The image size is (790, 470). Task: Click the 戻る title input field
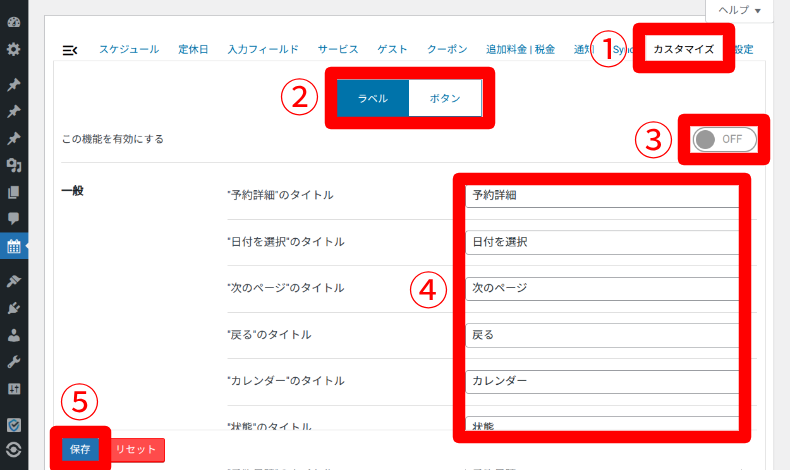click(x=603, y=335)
